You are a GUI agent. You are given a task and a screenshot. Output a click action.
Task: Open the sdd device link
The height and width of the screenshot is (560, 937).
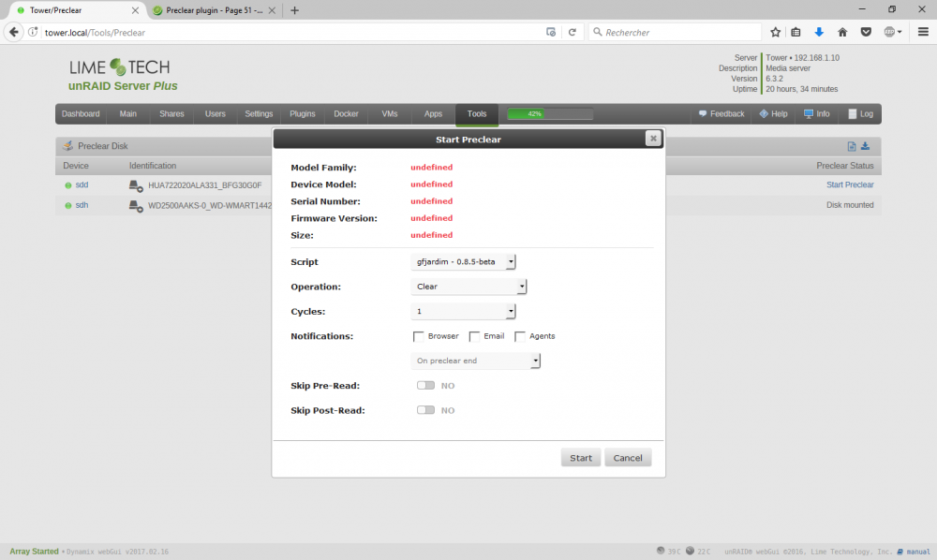point(82,185)
